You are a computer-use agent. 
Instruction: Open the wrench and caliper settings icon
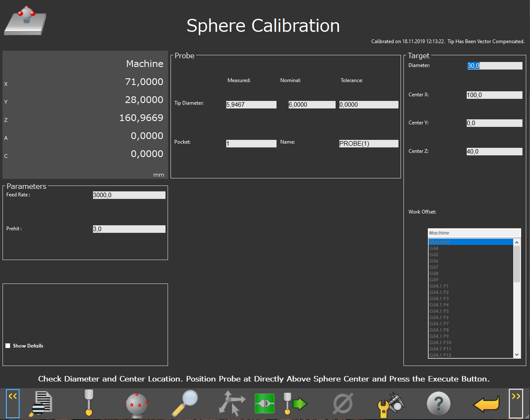point(390,405)
